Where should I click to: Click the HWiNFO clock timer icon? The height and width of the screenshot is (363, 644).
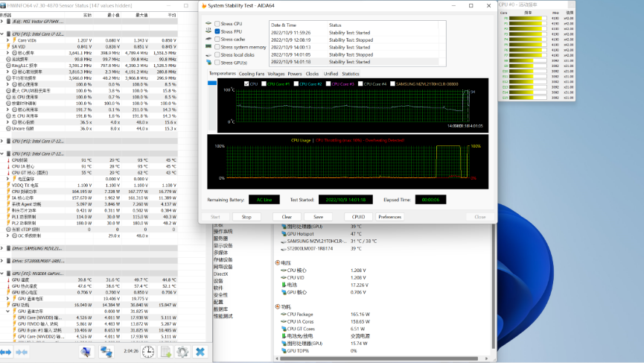click(x=148, y=352)
